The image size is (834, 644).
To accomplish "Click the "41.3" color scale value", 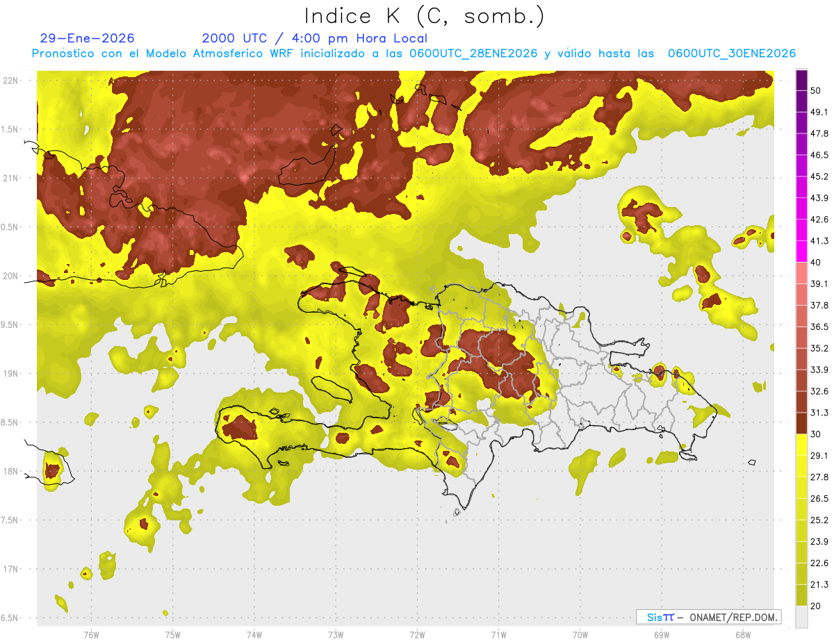I will coord(819,241).
